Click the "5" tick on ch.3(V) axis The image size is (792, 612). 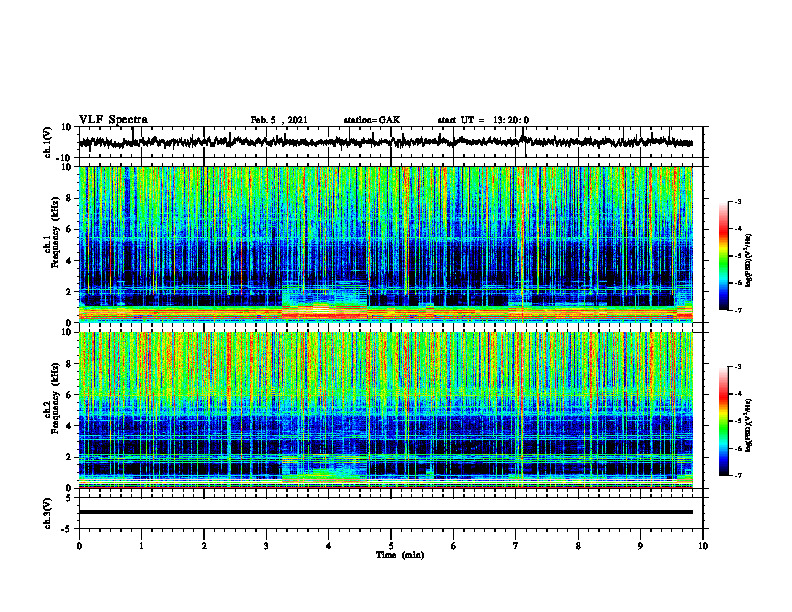coord(70,498)
